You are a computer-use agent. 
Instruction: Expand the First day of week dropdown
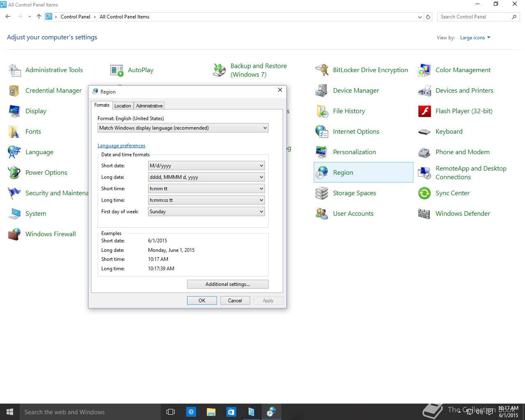pos(206,212)
